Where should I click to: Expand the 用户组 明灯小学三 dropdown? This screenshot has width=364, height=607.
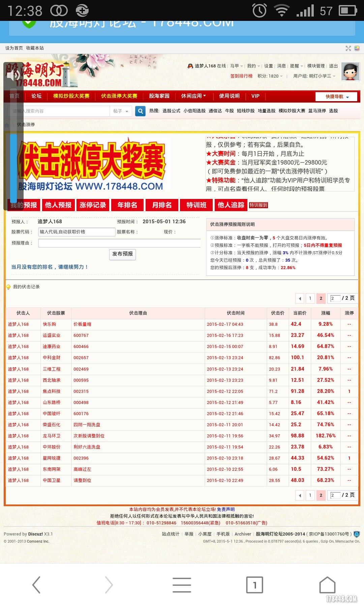pos(314,76)
